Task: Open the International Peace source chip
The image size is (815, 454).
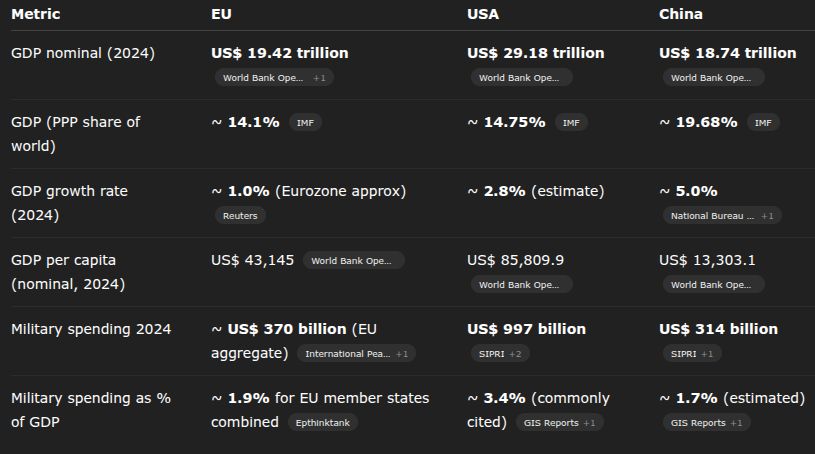Action: 356,354
